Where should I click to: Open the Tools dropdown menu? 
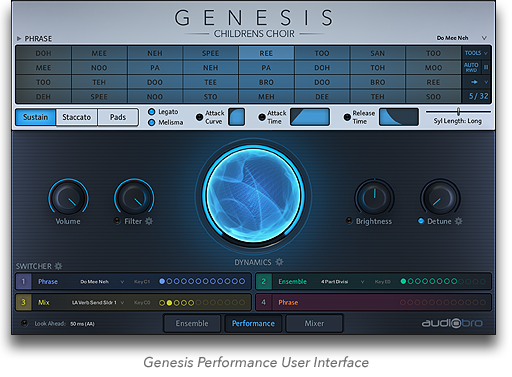(x=476, y=53)
